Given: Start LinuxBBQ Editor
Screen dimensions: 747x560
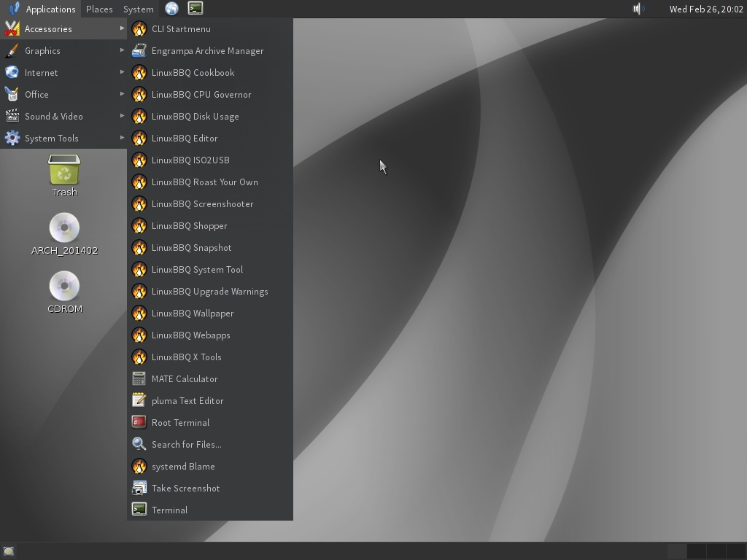Looking at the screenshot, I should 210,139.
